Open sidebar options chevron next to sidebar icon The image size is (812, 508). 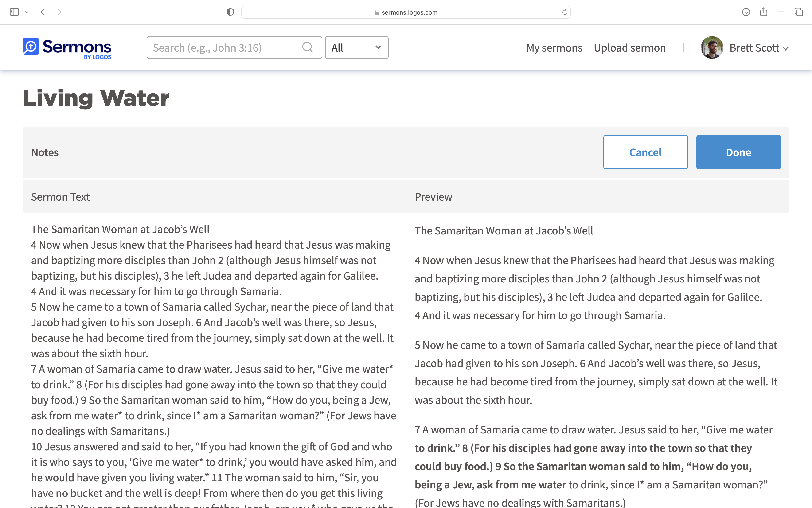tap(27, 12)
